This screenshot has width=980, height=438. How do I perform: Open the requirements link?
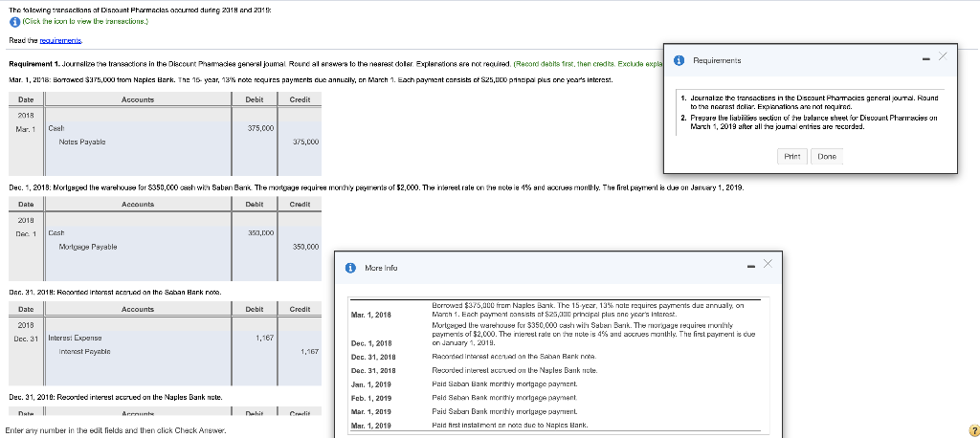click(x=60, y=40)
